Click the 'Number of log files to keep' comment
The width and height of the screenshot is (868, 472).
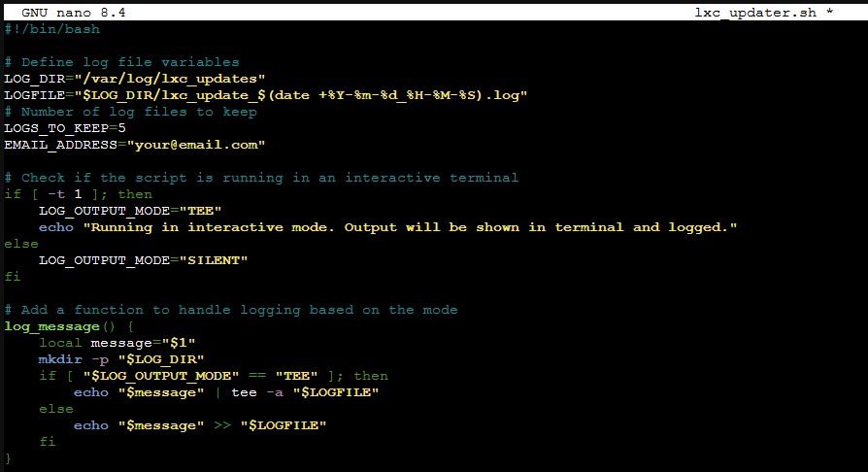click(x=130, y=112)
